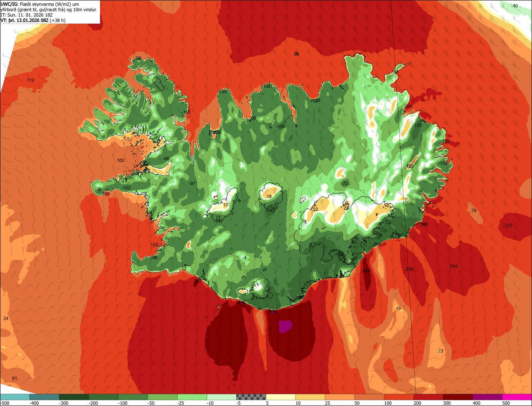The width and height of the screenshot is (532, 406).
Task: Pick the light green -50 to -25 swatch
Action: (x=192, y=397)
